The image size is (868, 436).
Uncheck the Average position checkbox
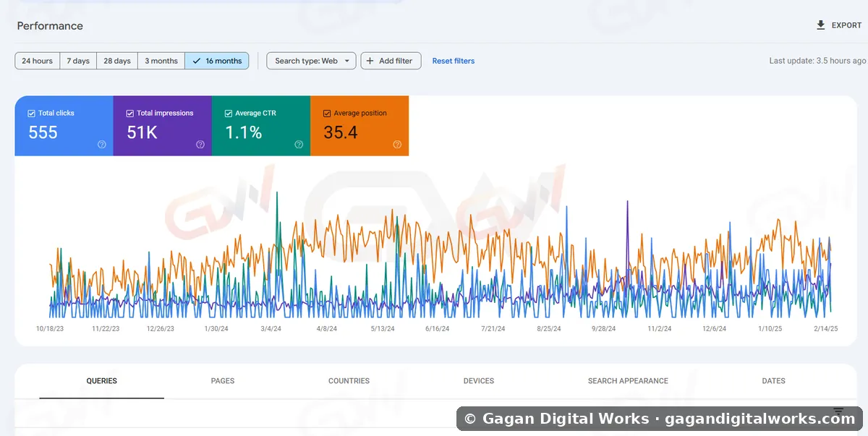(x=327, y=114)
